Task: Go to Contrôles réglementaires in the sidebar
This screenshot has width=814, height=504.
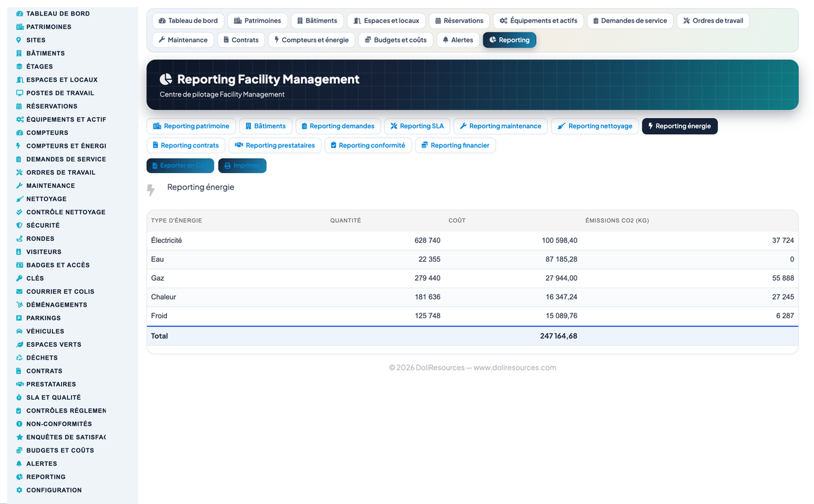Action: [66, 410]
